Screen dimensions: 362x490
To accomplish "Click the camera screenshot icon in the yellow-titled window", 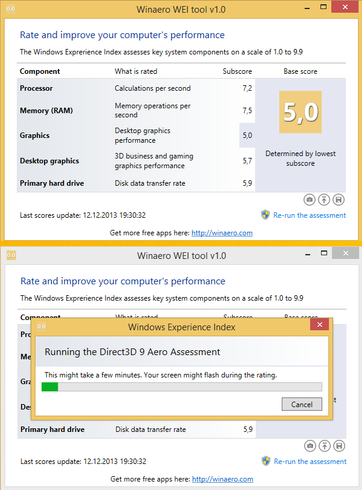I will [309, 200].
